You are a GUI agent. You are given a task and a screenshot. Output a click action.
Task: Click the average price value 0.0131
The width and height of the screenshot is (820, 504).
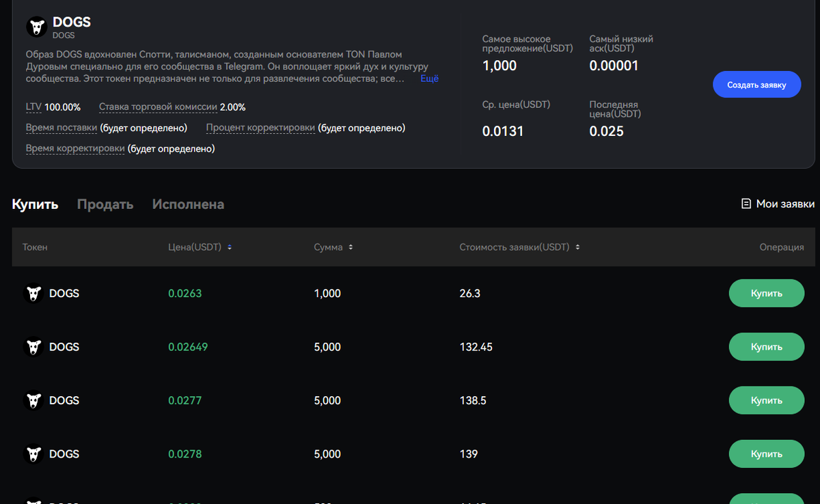503,131
